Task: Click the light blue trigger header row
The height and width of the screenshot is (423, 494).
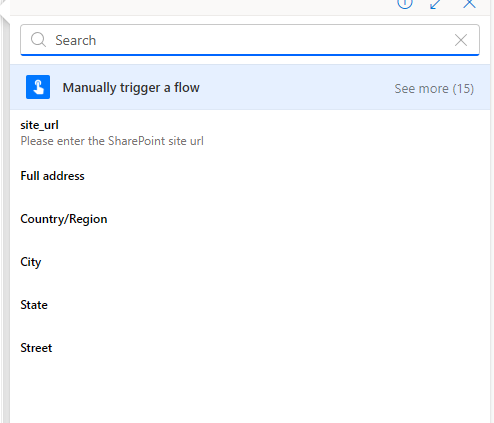Action: 250,87
